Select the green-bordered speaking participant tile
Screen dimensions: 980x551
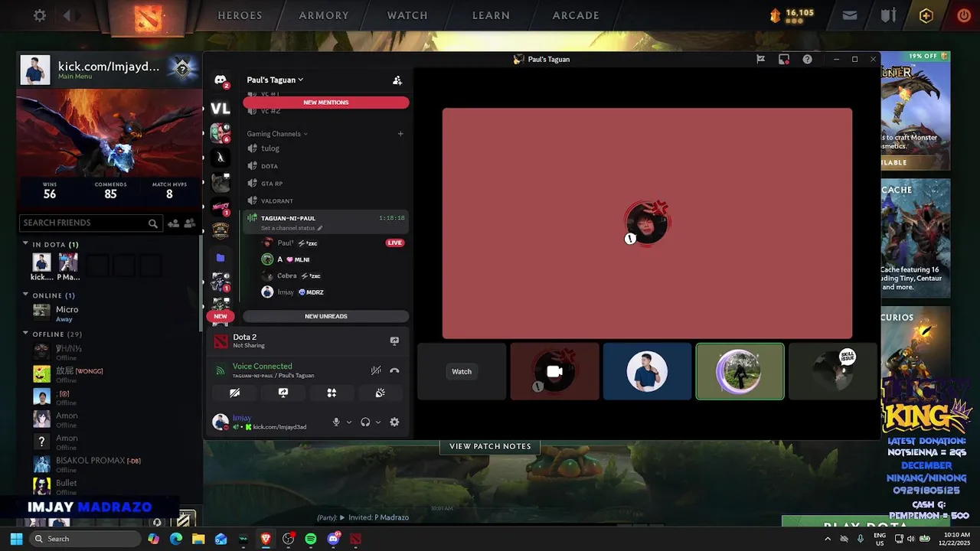tap(740, 371)
